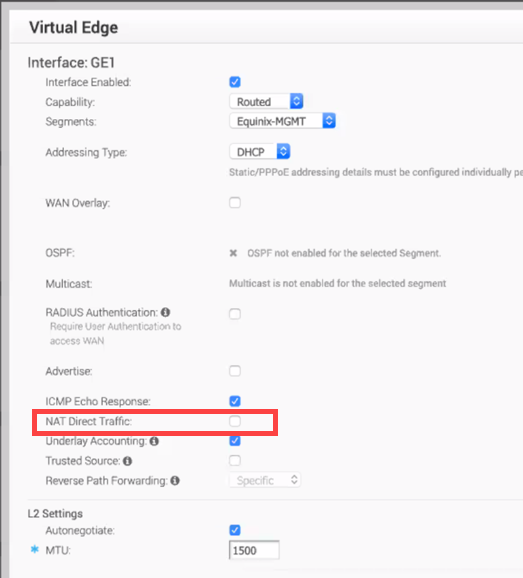Open the Segments Equinix-MGMT dropdown
Image resolution: width=523 pixels, height=578 pixels.
click(282, 121)
